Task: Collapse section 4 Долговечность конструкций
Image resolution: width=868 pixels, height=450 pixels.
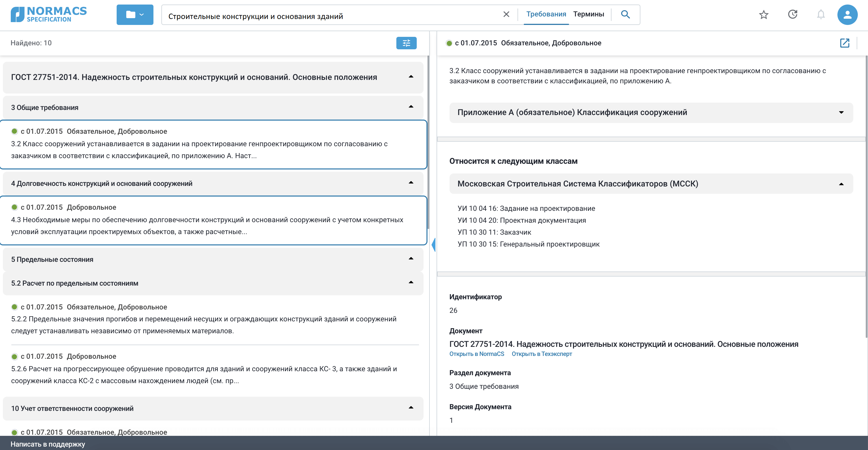Action: [x=411, y=183]
